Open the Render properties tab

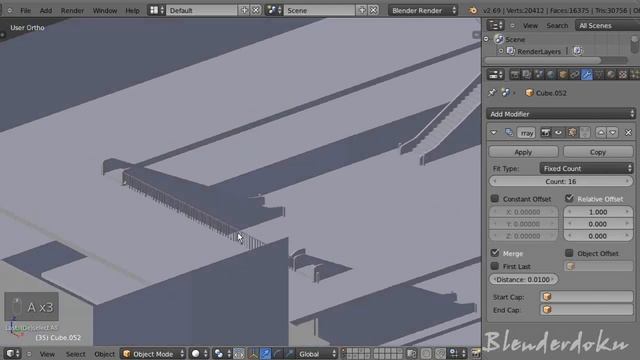tap(515, 75)
